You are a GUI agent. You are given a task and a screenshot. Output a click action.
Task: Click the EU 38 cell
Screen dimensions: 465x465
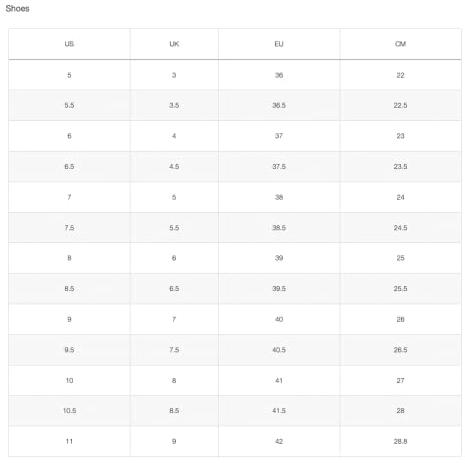279,197
